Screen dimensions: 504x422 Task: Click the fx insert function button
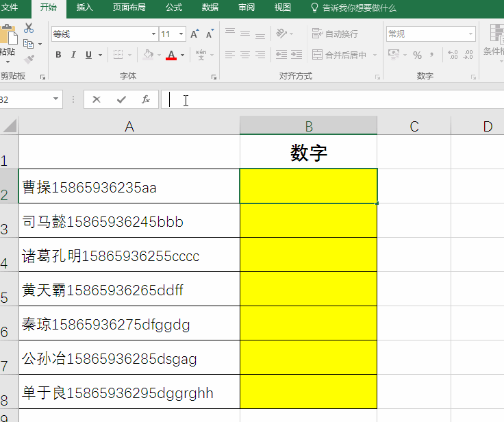click(x=146, y=100)
